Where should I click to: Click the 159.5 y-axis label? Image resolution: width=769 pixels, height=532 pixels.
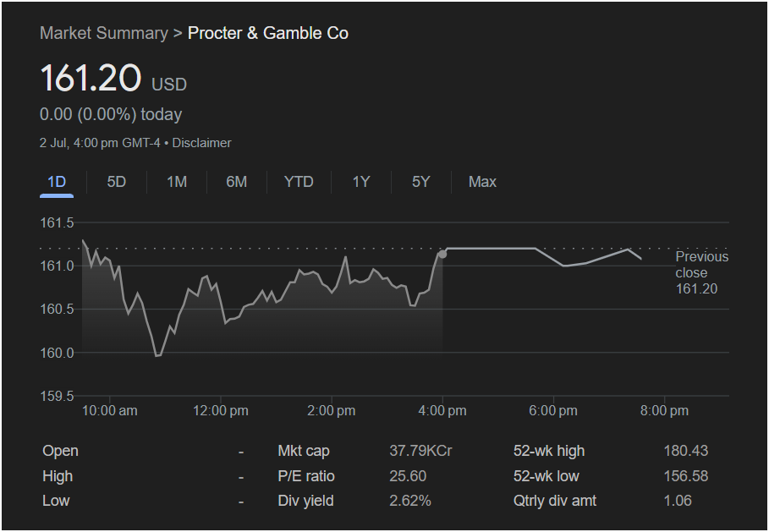pyautogui.click(x=57, y=396)
